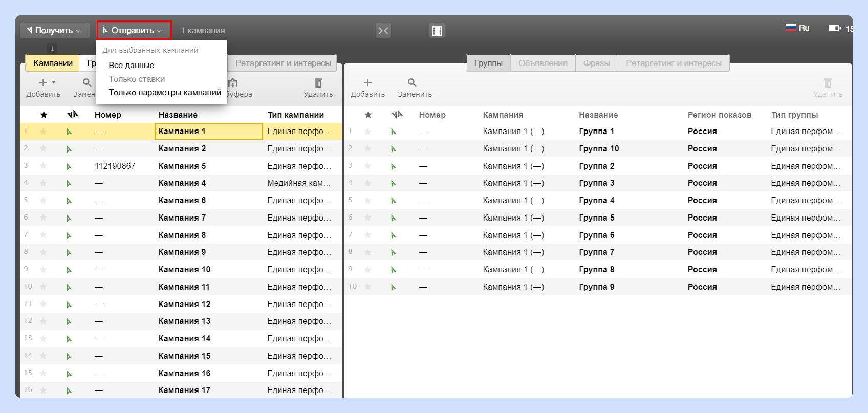868x413 pixels.
Task: Toggle favorite star for Кампания 2
Action: (44, 148)
